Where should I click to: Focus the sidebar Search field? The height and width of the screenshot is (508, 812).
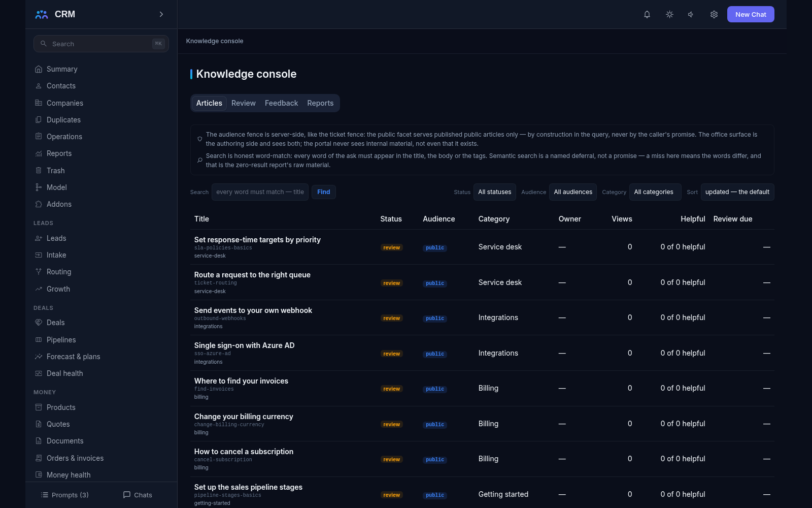(101, 44)
